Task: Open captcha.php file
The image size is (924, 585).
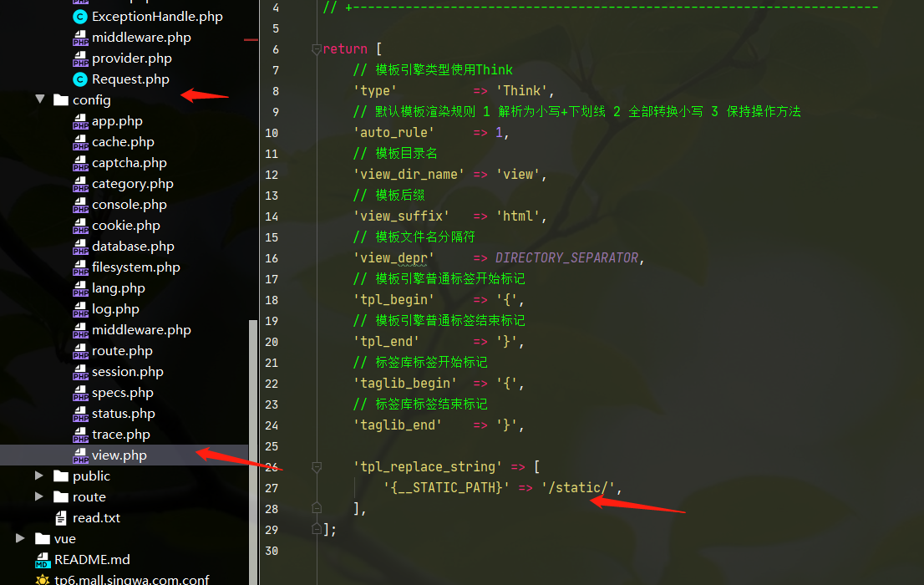Action: coord(129,163)
